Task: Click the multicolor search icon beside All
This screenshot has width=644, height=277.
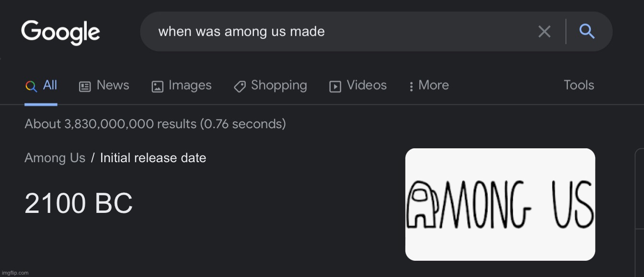Action: coord(31,86)
